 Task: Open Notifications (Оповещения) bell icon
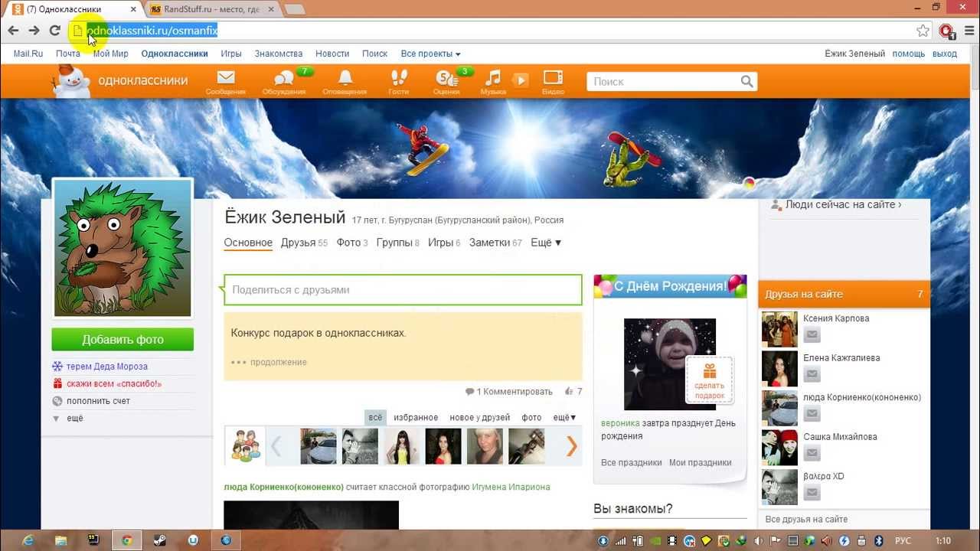pyautogui.click(x=345, y=78)
